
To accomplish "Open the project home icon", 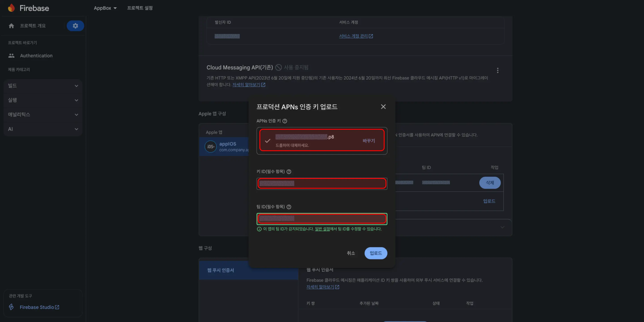I will [x=11, y=26].
